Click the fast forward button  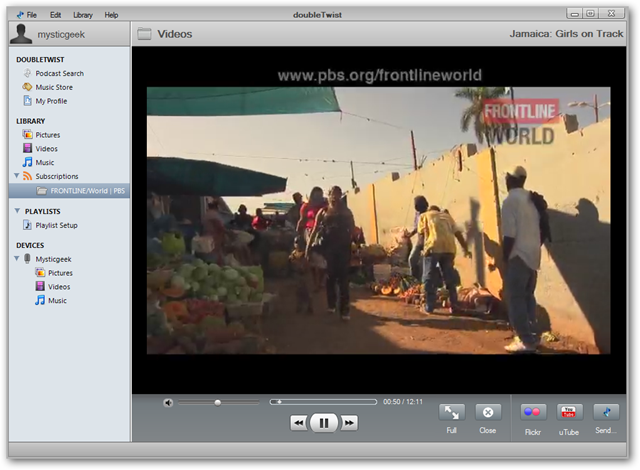click(349, 423)
